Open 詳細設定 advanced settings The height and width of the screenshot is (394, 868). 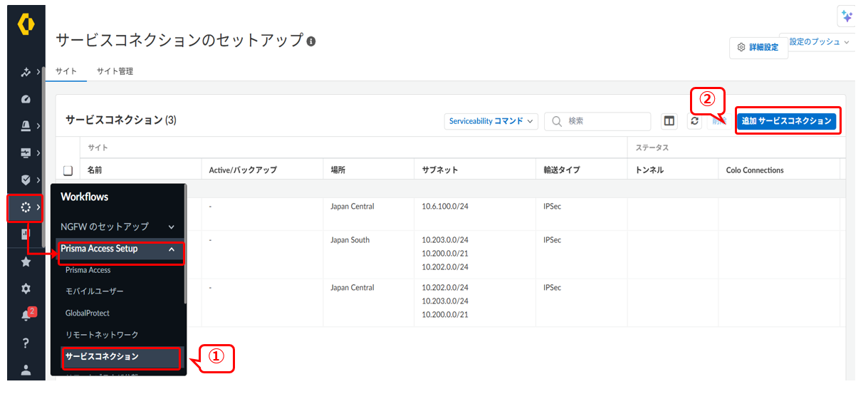(758, 48)
